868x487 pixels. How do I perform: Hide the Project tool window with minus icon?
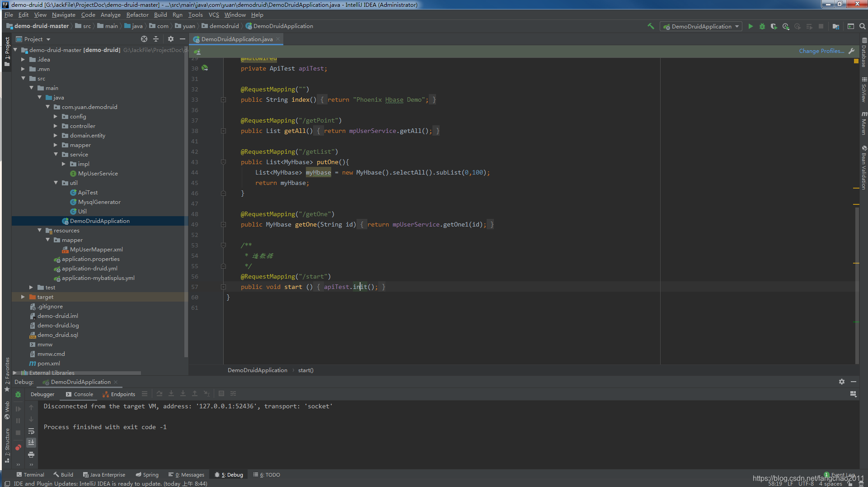click(183, 39)
